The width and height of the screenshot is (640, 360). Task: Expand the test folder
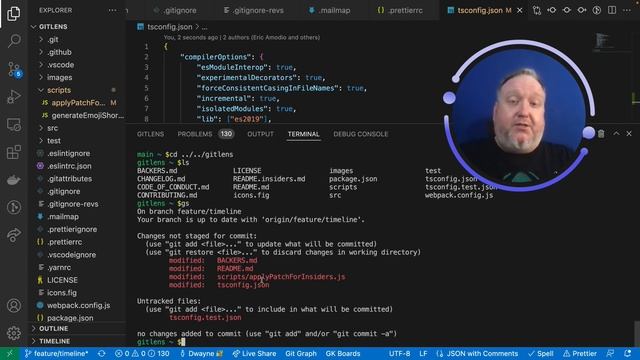coord(53,141)
